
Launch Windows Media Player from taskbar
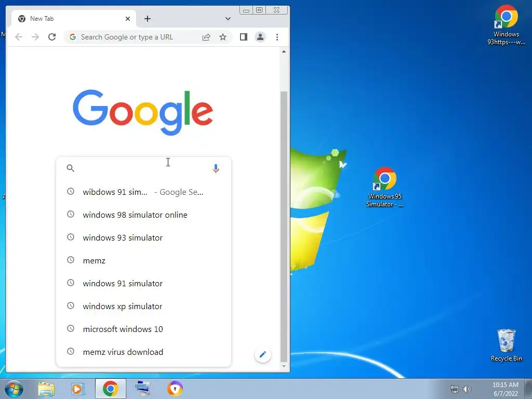pyautogui.click(x=78, y=389)
